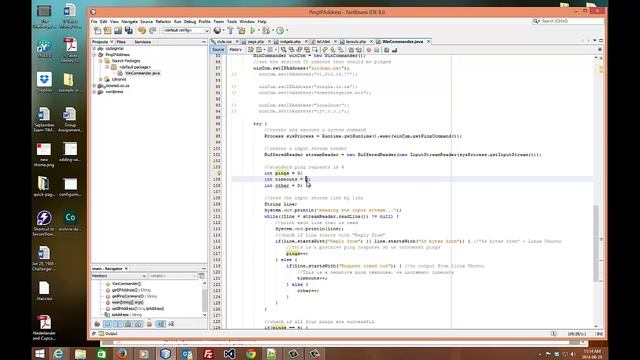Click the Last Edit icon beside History button
The width and height of the screenshot is (640, 360).
tap(251, 50)
